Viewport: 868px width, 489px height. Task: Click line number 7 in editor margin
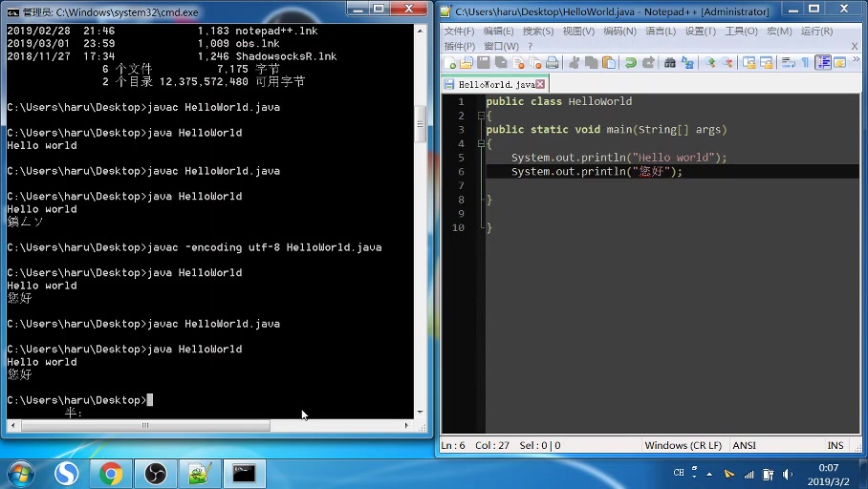point(461,185)
